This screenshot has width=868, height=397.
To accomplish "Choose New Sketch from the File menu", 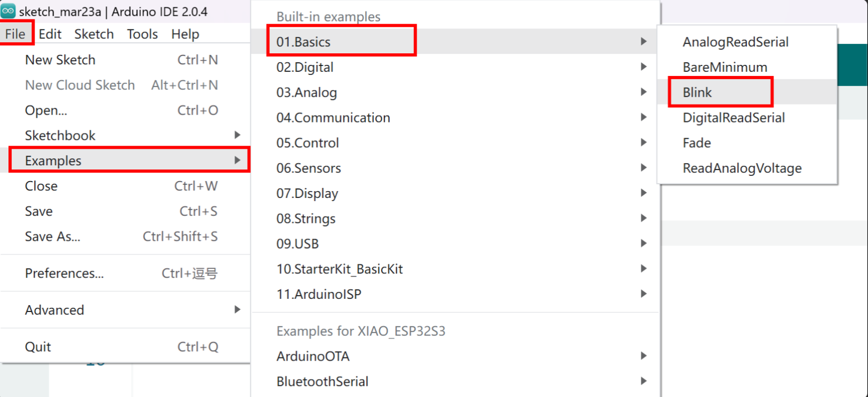I will coord(60,60).
